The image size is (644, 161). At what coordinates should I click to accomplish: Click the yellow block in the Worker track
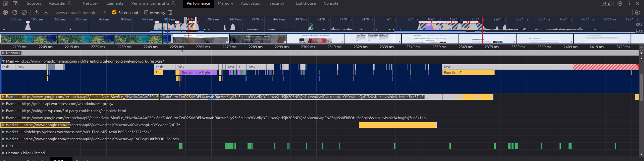tap(398, 125)
